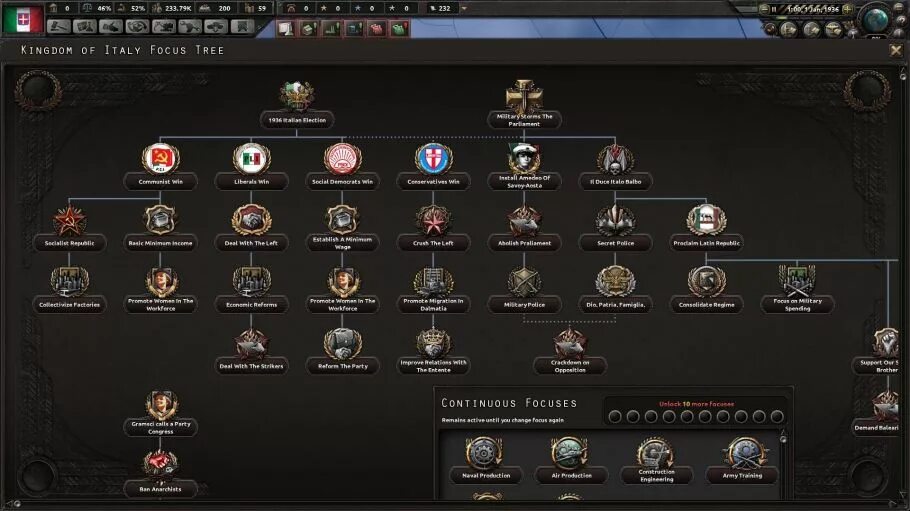Pick the Social Democrats Win focus
Image resolution: width=910 pixels, height=511 pixels.
(342, 166)
